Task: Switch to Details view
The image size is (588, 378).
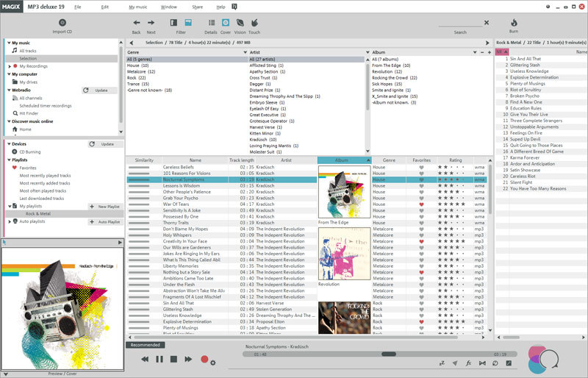Action: 212,23
